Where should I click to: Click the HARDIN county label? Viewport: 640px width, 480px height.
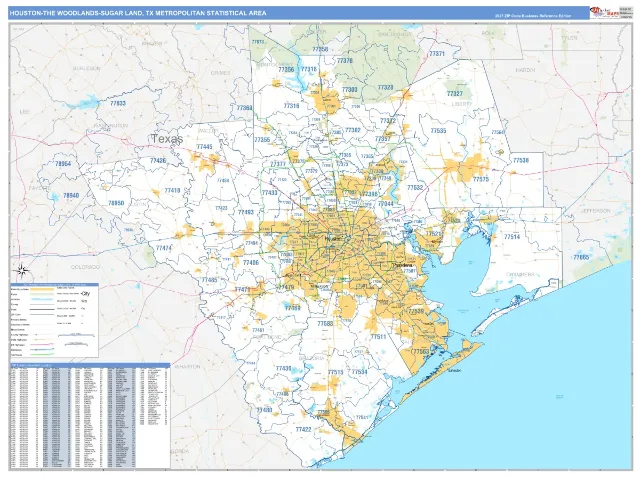(525, 70)
